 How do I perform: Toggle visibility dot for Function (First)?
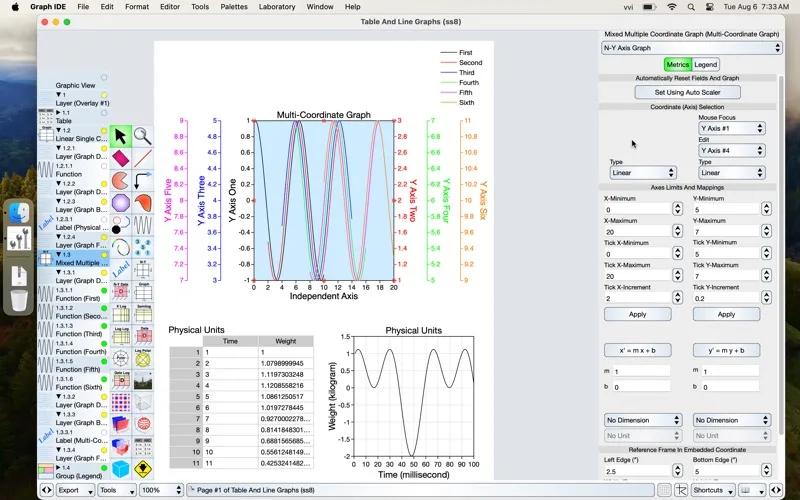[104, 289]
